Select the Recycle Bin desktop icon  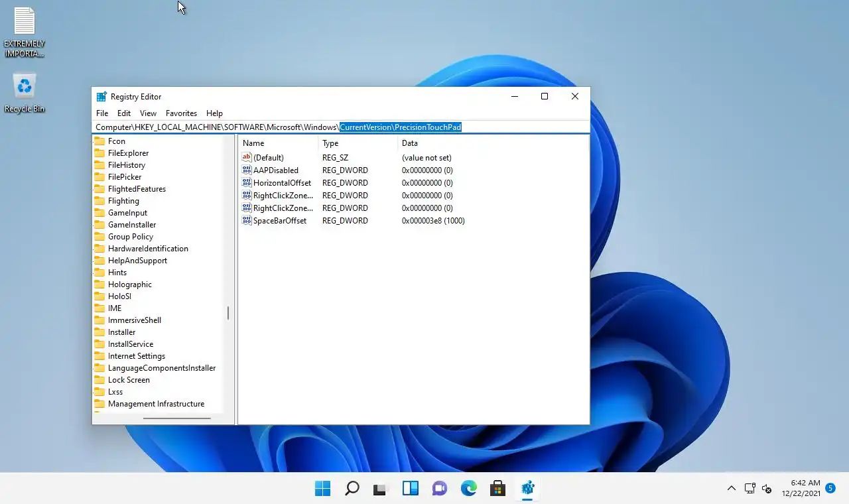(x=25, y=94)
